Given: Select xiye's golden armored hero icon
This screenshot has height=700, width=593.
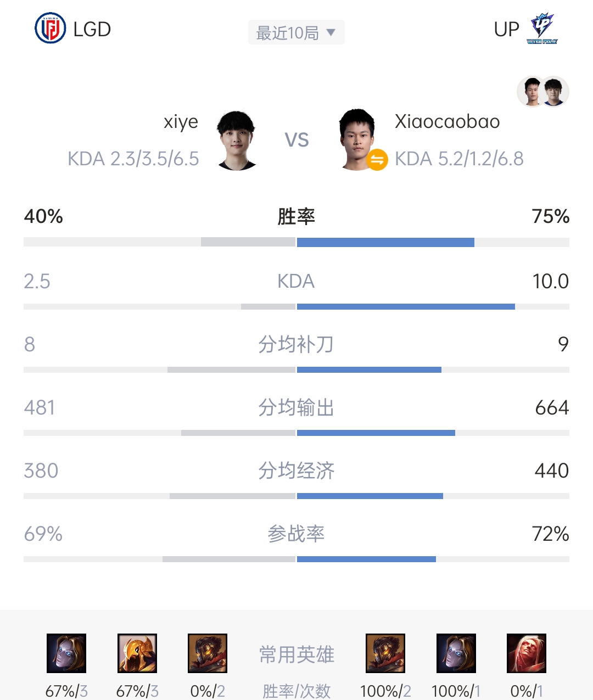Looking at the screenshot, I should click(137, 653).
